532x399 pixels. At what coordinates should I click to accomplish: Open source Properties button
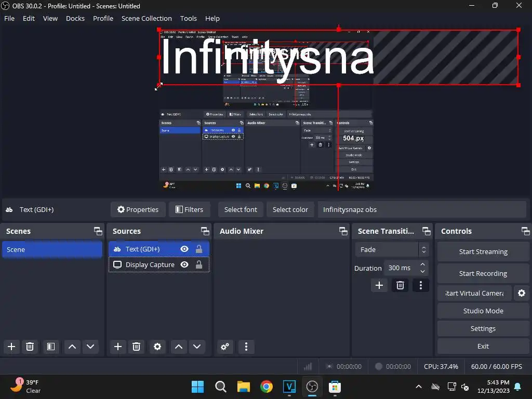click(138, 210)
